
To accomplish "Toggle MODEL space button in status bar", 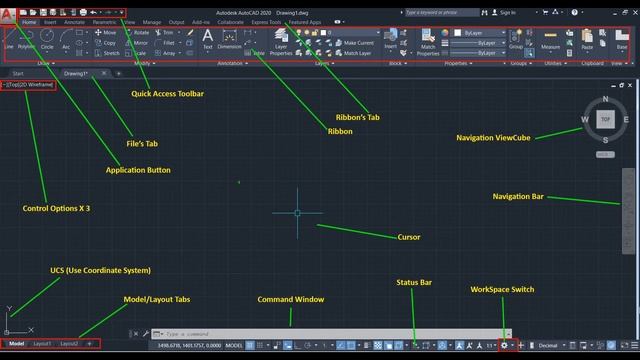I will pyautogui.click(x=234, y=345).
